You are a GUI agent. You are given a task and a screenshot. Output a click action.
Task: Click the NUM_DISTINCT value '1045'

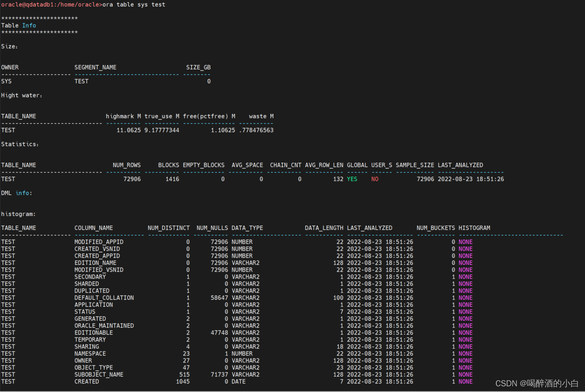click(182, 382)
